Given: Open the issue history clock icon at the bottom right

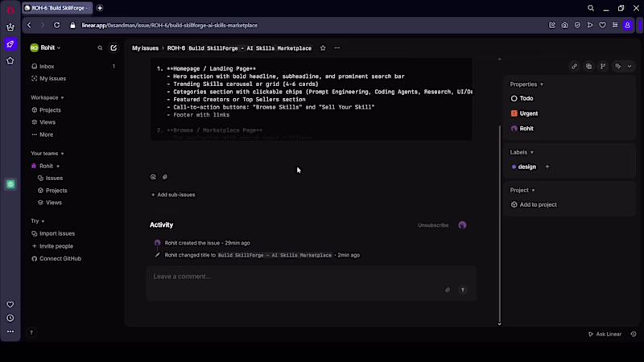Looking at the screenshot, I should [634, 334].
